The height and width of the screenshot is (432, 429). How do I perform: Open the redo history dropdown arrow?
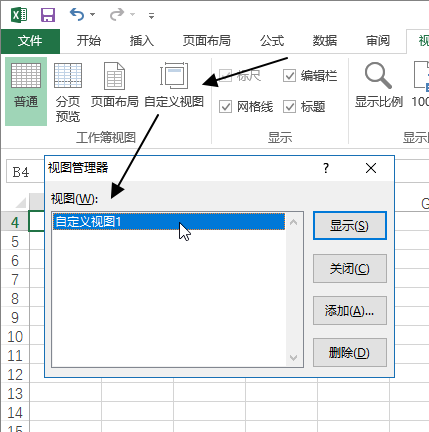click(x=133, y=15)
